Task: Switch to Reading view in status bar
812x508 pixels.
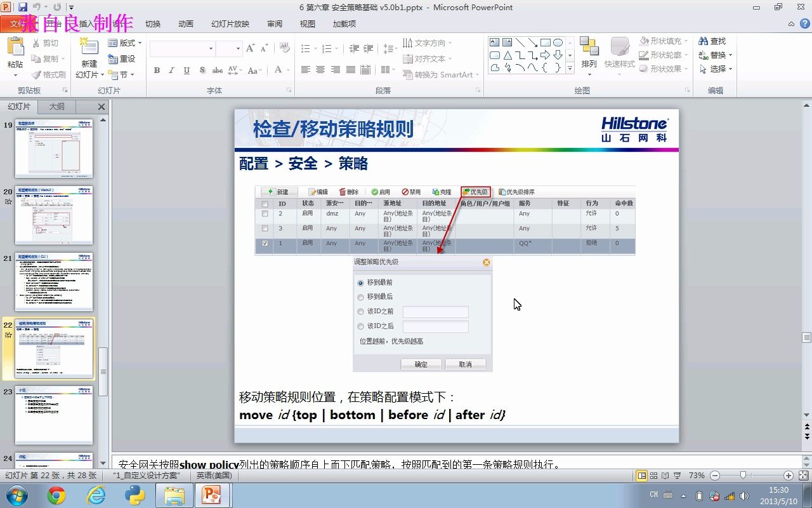Action: tap(665, 476)
